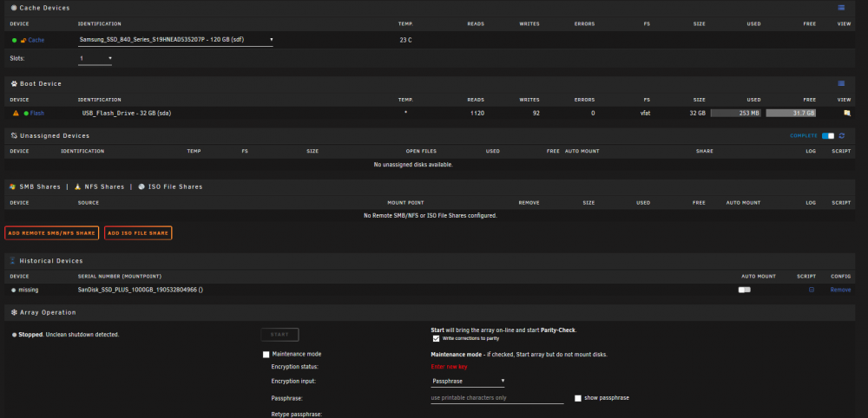Open the Encryption input Passphrase dropdown
The image size is (868, 418).
coord(468,381)
